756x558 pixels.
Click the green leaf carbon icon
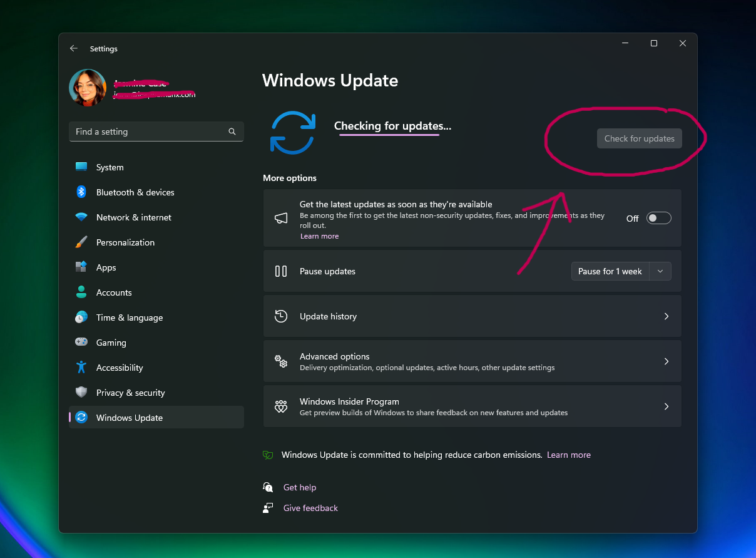click(268, 455)
